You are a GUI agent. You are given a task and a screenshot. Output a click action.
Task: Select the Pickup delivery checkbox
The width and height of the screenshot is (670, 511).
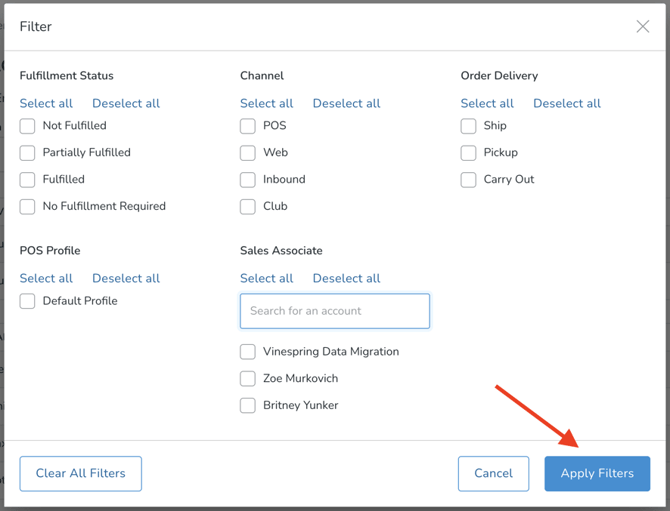click(x=469, y=153)
